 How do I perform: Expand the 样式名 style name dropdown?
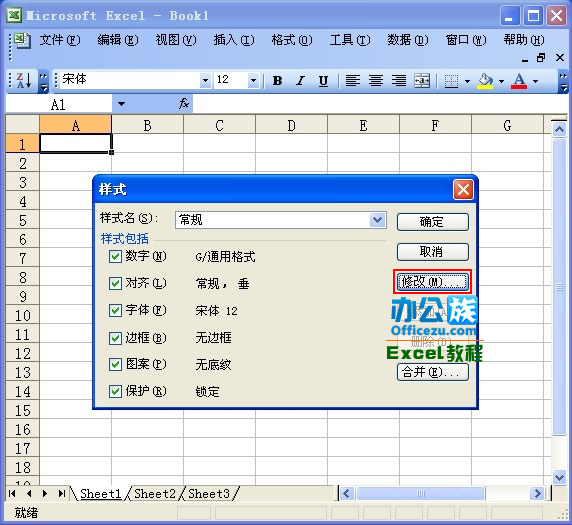(x=378, y=220)
